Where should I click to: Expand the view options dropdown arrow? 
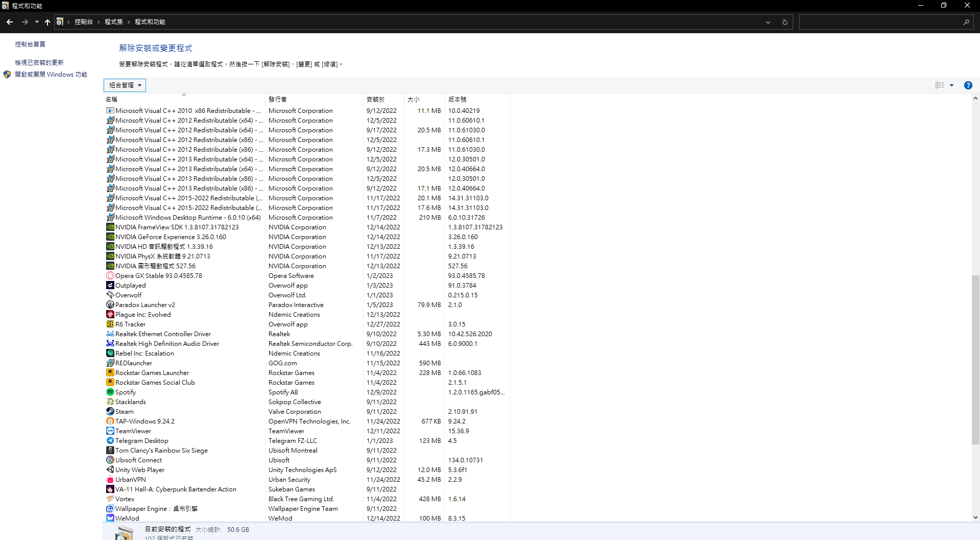(x=951, y=85)
